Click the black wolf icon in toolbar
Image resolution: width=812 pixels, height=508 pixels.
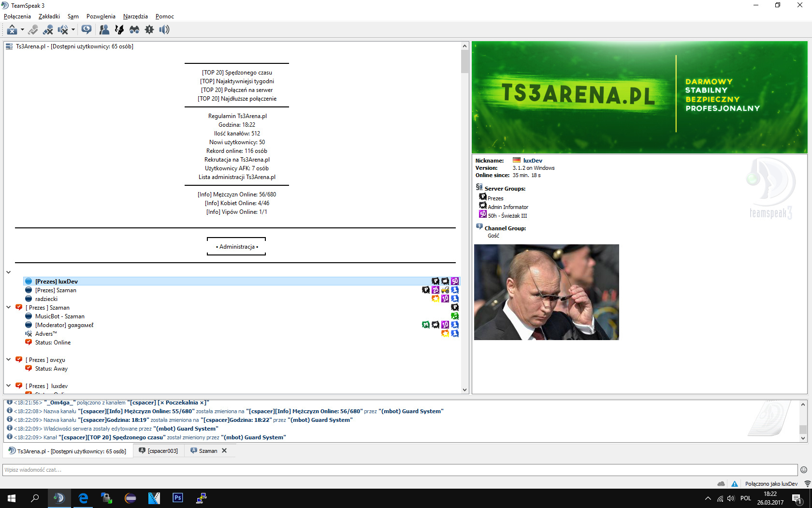click(119, 30)
